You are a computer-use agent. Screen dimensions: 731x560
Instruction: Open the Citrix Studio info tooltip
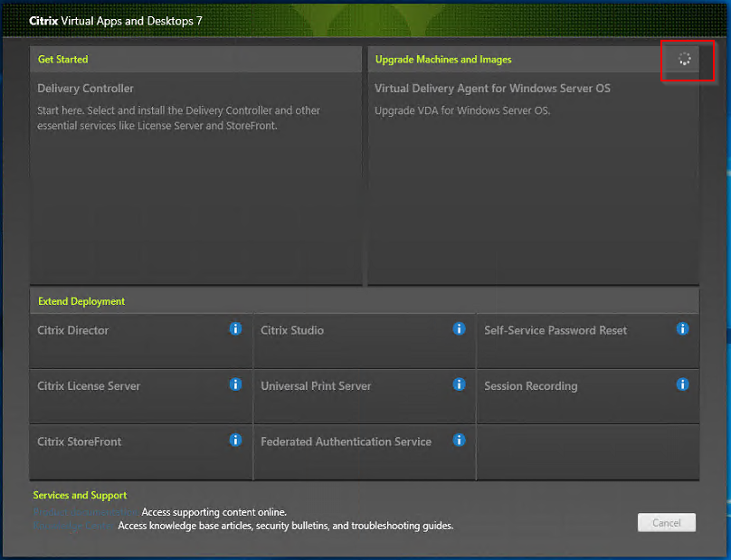[459, 328]
